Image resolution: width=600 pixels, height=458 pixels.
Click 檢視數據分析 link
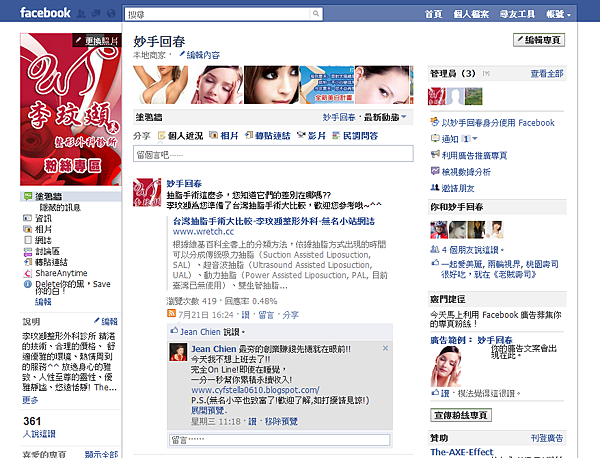466,172
